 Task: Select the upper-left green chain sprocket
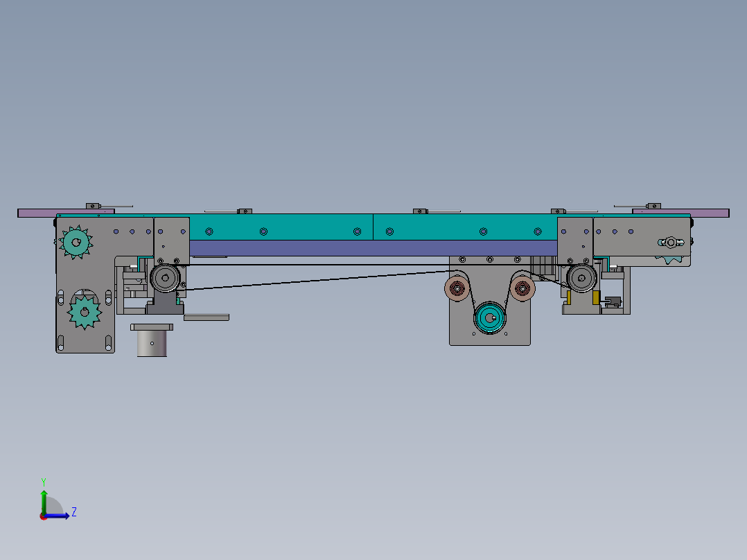tap(76, 242)
